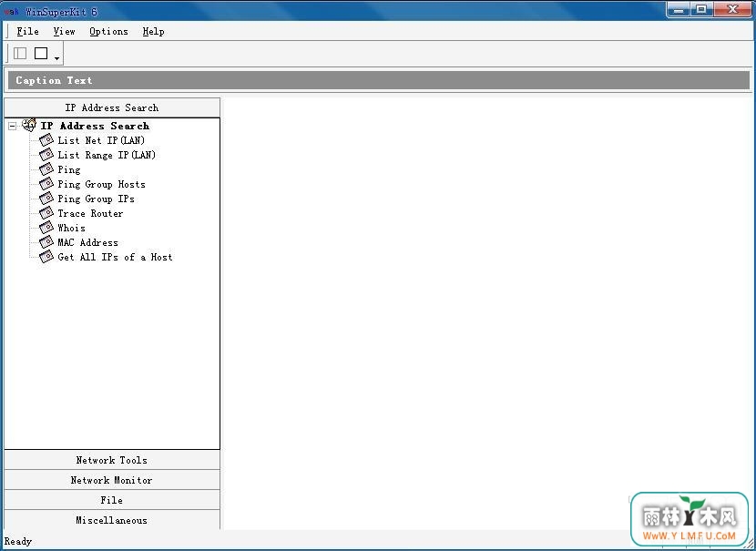This screenshot has width=756, height=551.
Task: Click the icon next to Ping Group IPs
Action: pyautogui.click(x=46, y=199)
